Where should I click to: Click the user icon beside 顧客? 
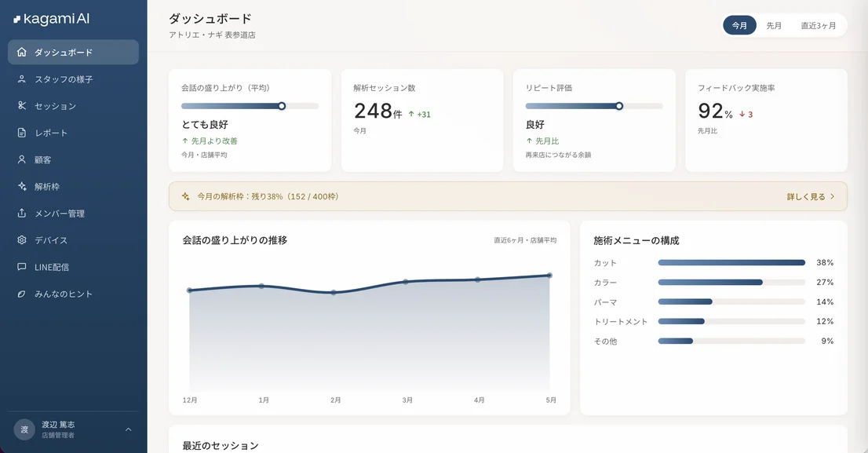[x=22, y=159]
